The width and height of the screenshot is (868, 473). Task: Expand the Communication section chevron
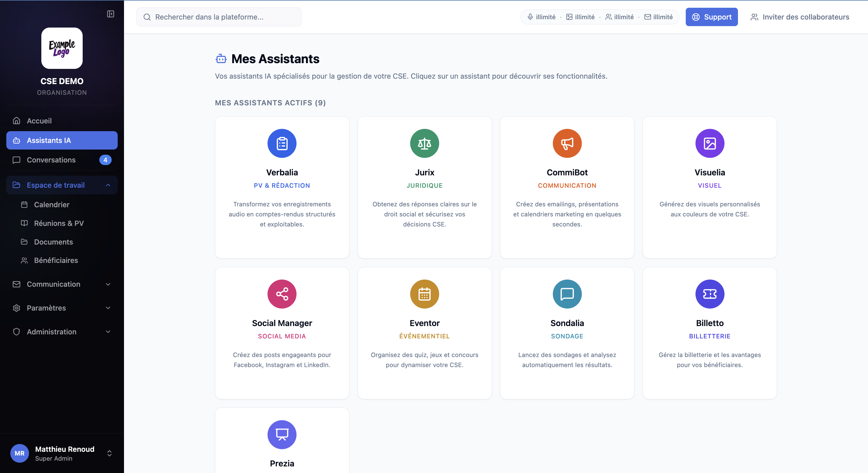tap(108, 284)
